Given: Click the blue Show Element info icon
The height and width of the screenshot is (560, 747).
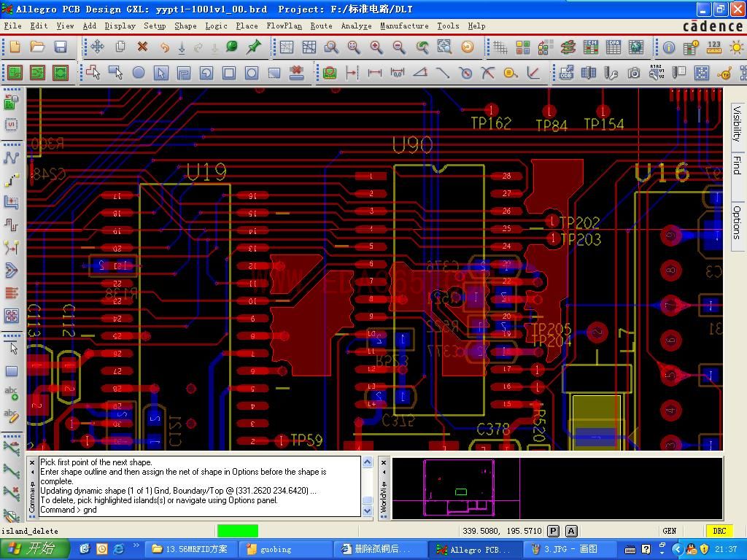Looking at the screenshot, I should pyautogui.click(x=668, y=47).
